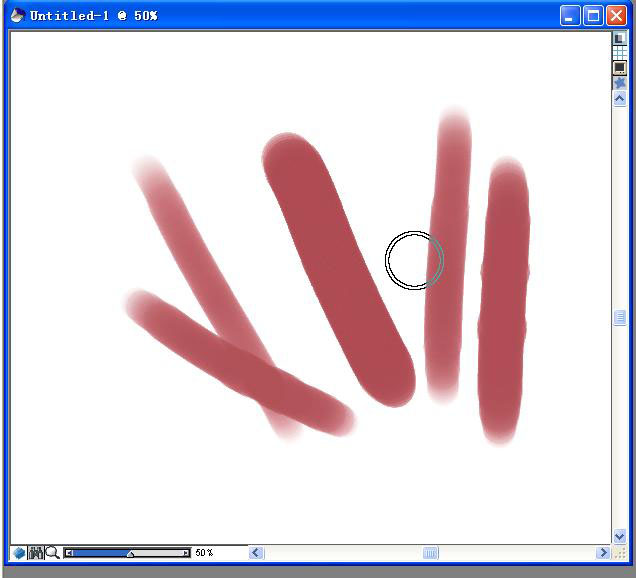Toggle the blue impasto star icon

(619, 83)
